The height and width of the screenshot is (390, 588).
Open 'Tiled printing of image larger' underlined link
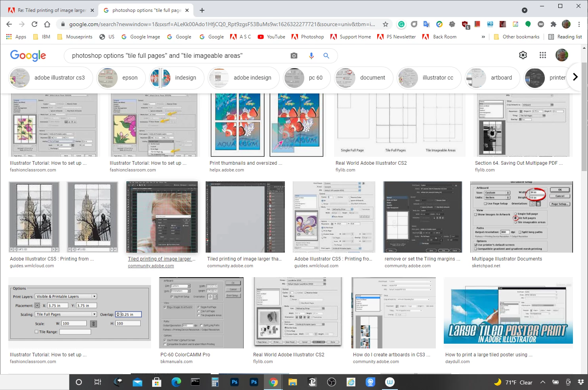pos(162,259)
